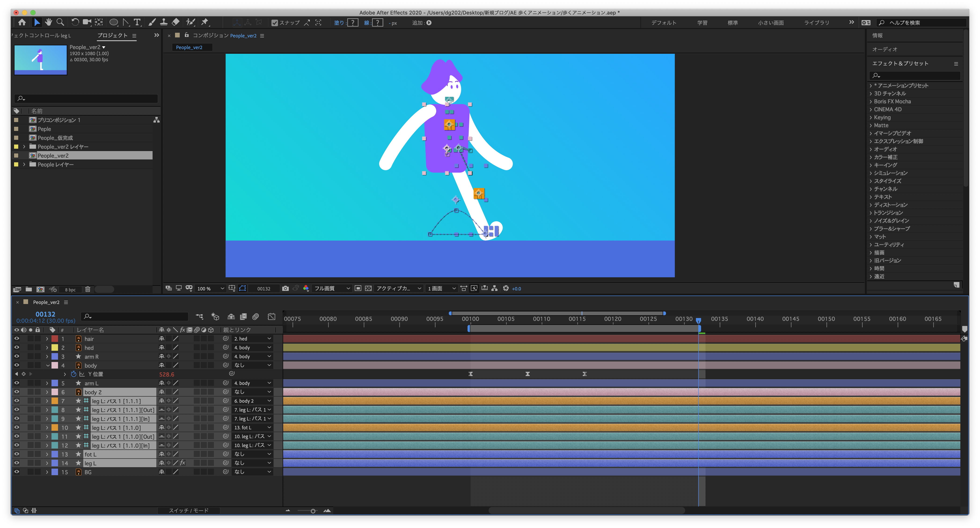The height and width of the screenshot is (528, 980).
Task: Select the Hand tool
Action: coord(48,22)
